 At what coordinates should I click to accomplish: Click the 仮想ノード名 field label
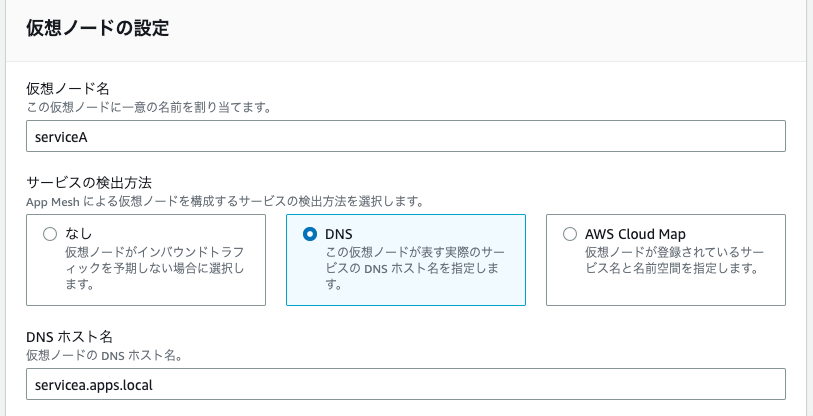tap(68, 89)
